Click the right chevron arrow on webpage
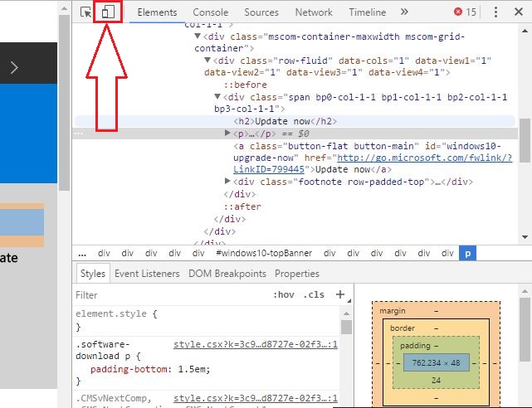This screenshot has height=408, width=532. pos(14,68)
